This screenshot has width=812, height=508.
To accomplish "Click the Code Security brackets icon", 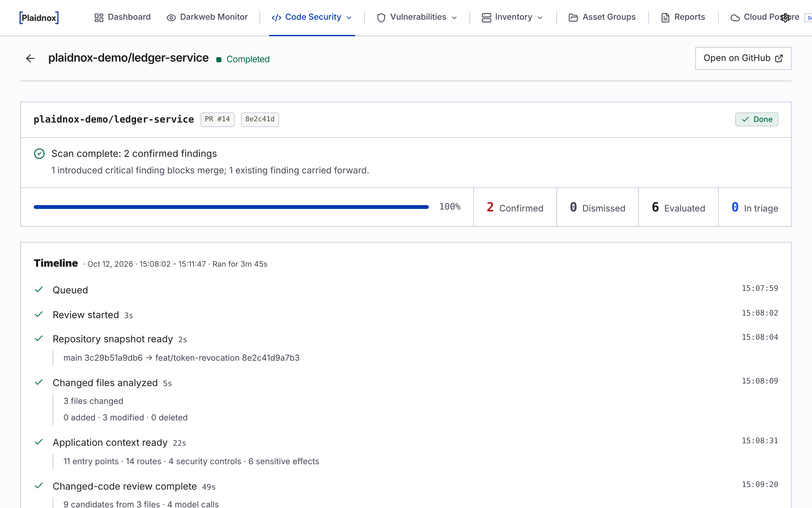I will [276, 18].
